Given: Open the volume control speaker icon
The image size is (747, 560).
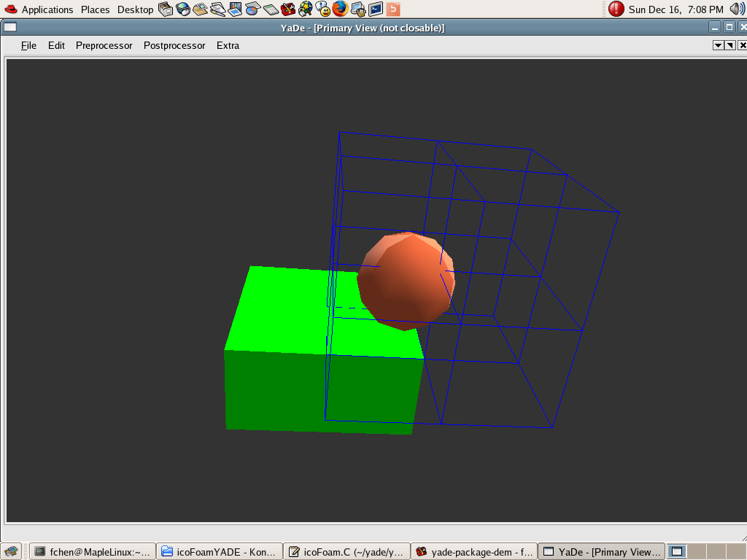Looking at the screenshot, I should tap(737, 9).
